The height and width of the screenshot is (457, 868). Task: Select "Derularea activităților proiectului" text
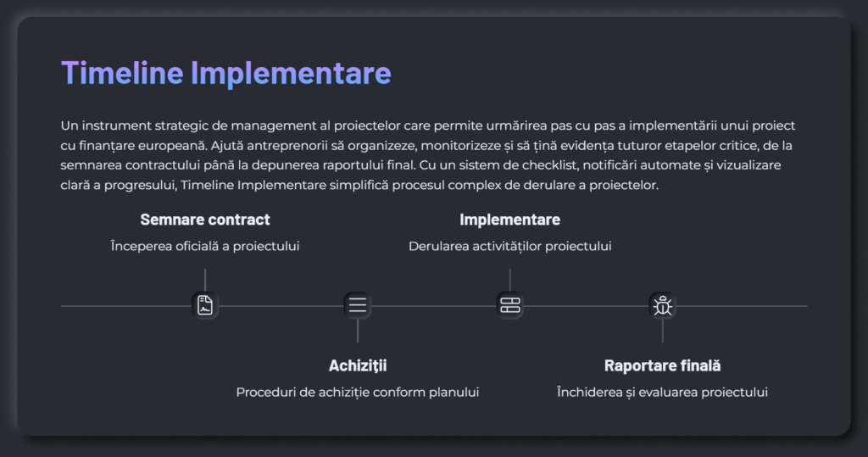click(509, 246)
